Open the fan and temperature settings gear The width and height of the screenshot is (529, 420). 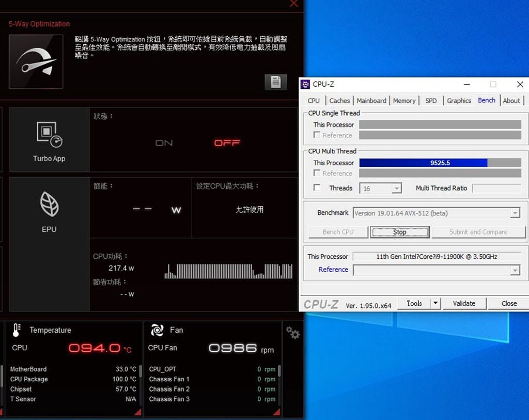[292, 333]
